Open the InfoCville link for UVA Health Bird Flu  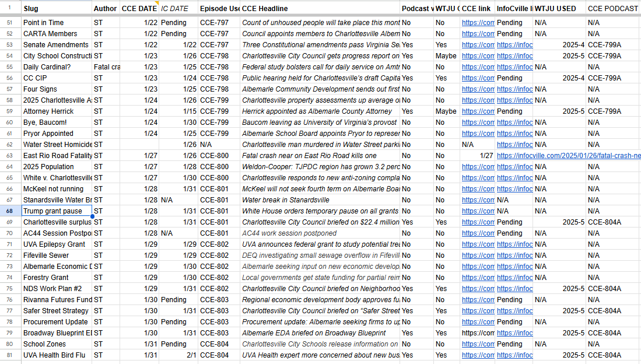coord(514,355)
